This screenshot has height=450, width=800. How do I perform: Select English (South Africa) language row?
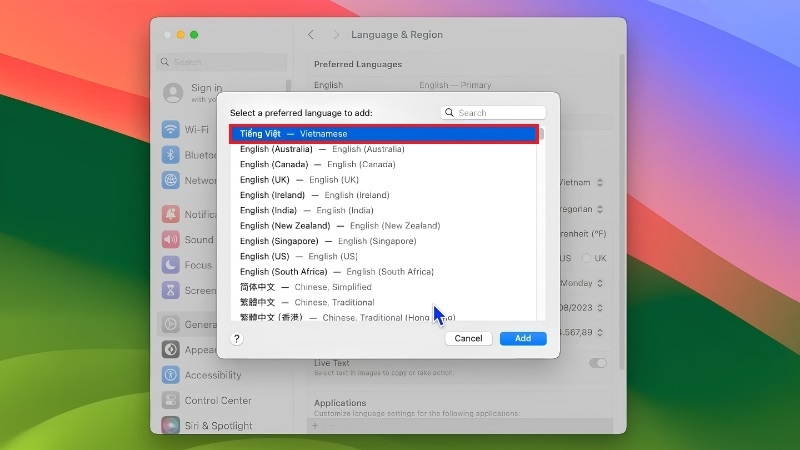384,271
